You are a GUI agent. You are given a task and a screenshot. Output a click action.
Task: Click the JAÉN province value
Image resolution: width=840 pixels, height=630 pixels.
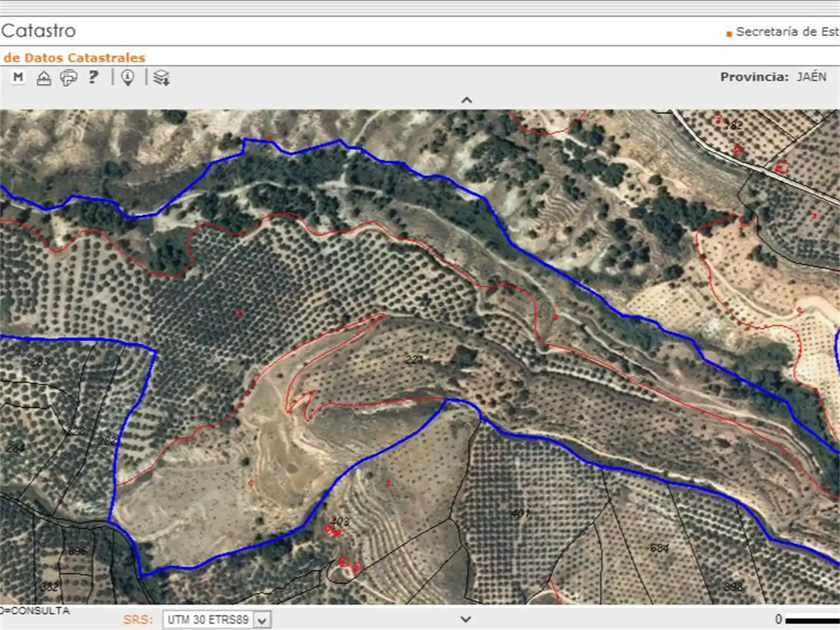point(811,77)
